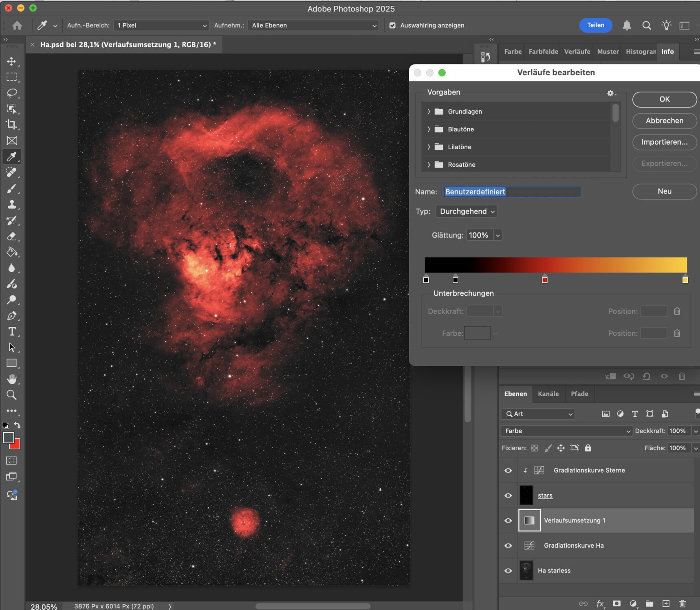Go to the Photoshop home screen
The image size is (700, 610).
(17, 25)
